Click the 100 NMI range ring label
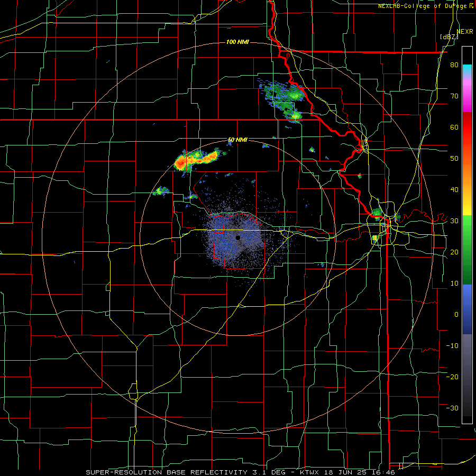The width and height of the screenshot is (476, 476). tap(237, 42)
